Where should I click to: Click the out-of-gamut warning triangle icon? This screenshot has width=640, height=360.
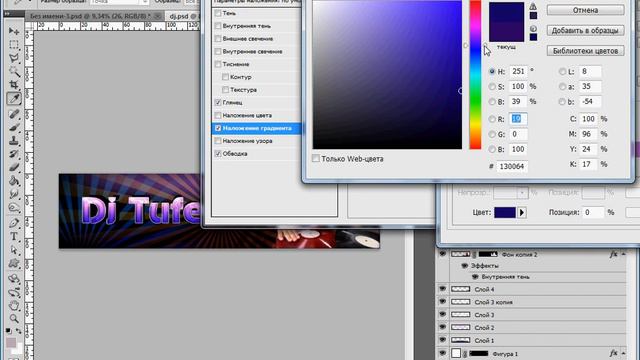533,7
